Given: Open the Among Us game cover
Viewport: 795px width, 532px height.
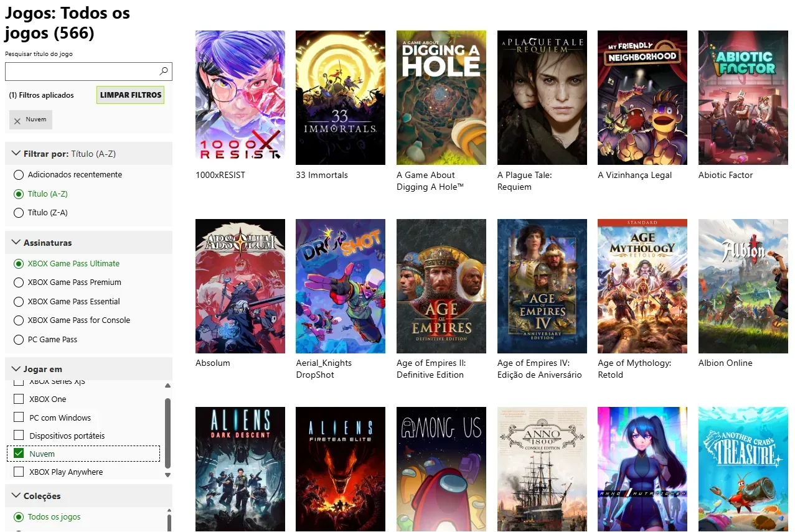Looking at the screenshot, I should pyautogui.click(x=441, y=469).
